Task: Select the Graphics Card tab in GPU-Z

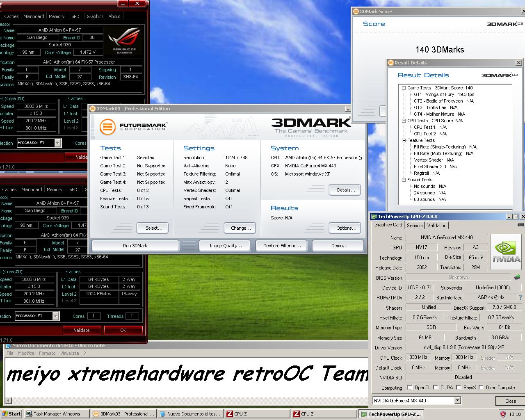Action: (x=388, y=225)
